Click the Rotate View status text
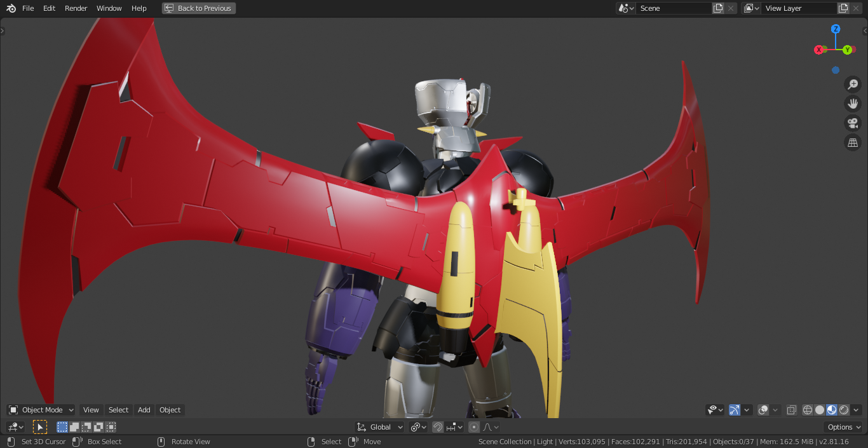This screenshot has height=448, width=868. pos(191,442)
